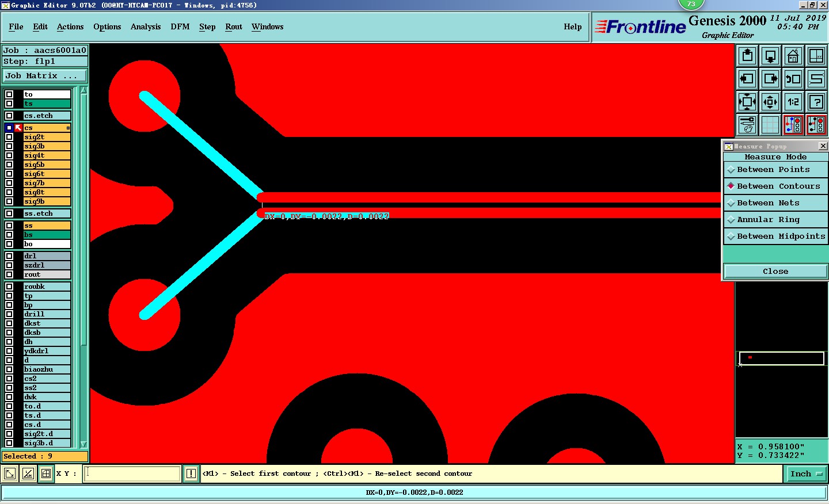The height and width of the screenshot is (504, 829).
Task: Click the black net measure traffic light icon
Action: pyautogui.click(x=816, y=125)
